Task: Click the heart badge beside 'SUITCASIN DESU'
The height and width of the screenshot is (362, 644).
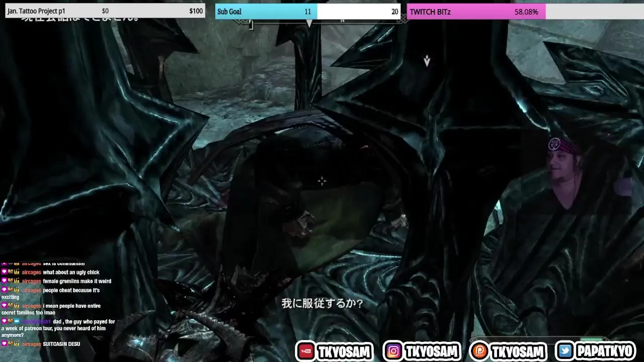Action: coord(4,344)
